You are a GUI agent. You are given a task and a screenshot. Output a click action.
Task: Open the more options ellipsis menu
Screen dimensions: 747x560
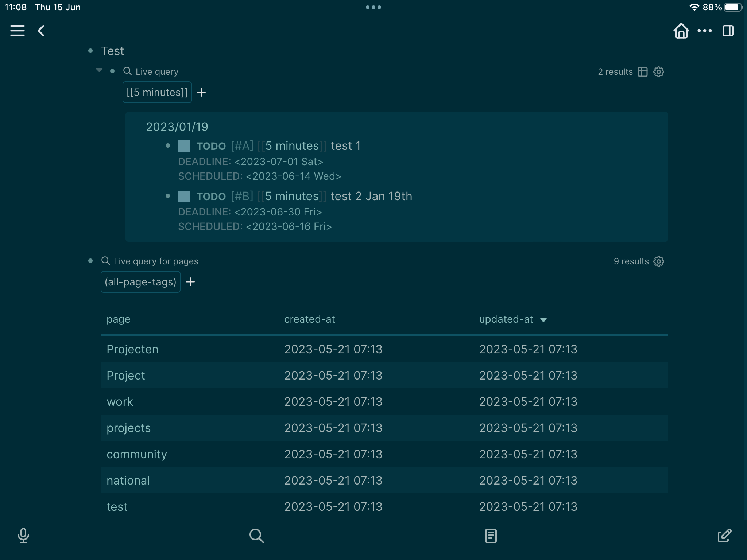click(704, 31)
